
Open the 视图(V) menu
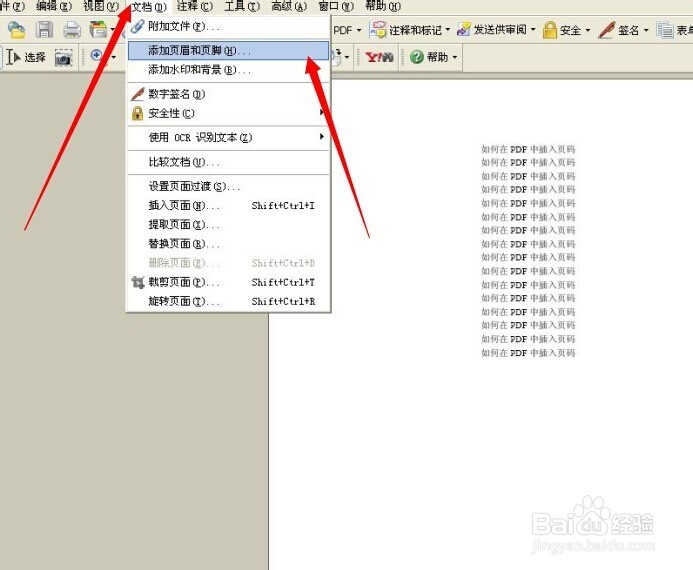(101, 6)
